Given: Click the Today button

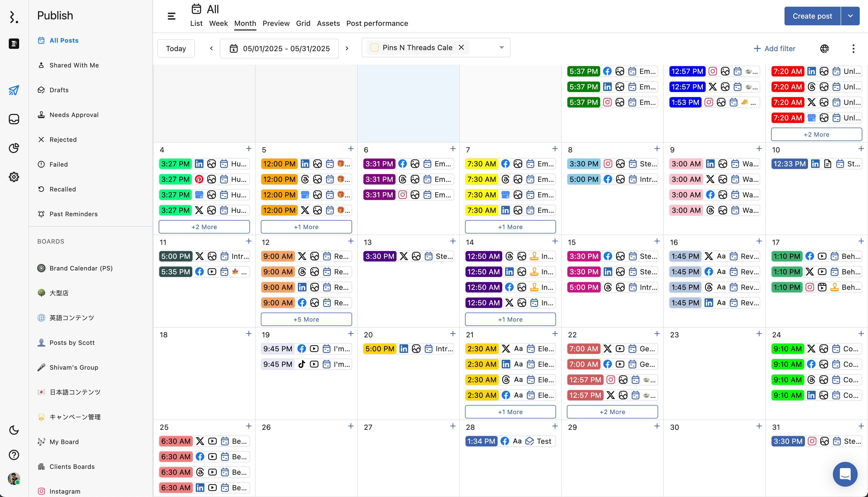Looking at the screenshot, I should (x=176, y=49).
